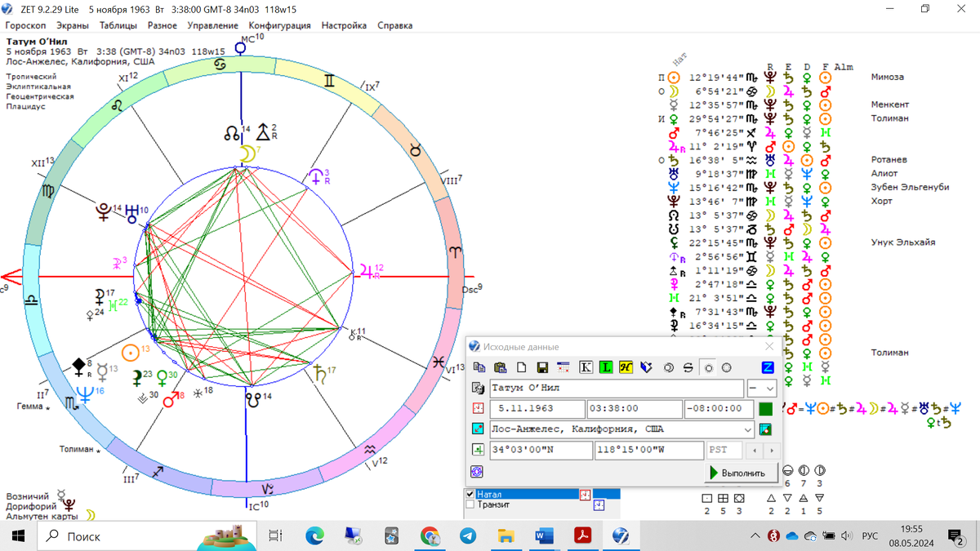Click the longitude field 118°15'00"W

[x=648, y=450]
